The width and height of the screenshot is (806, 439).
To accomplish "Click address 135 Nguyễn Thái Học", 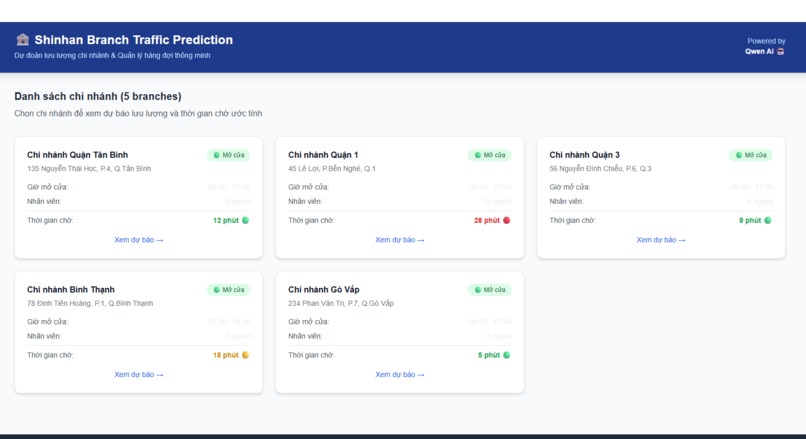I will click(x=89, y=169).
